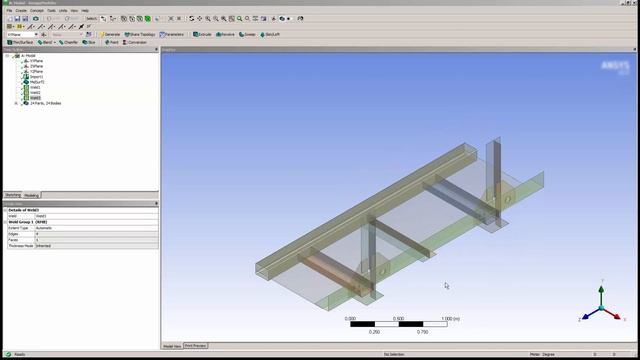
Task: Select the Skin/Loft tool
Action: click(270, 35)
